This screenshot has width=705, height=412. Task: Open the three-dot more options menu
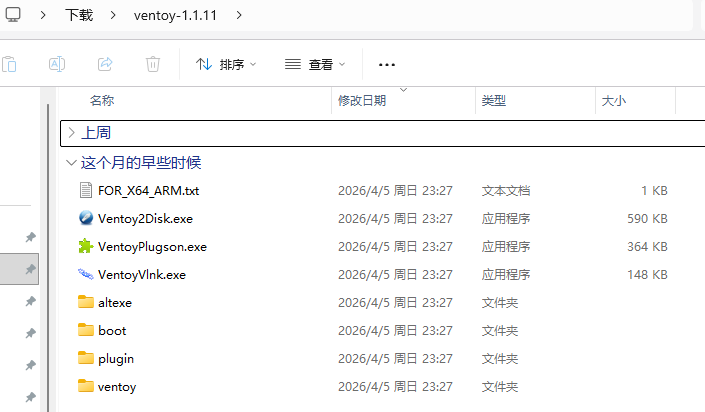click(x=387, y=65)
